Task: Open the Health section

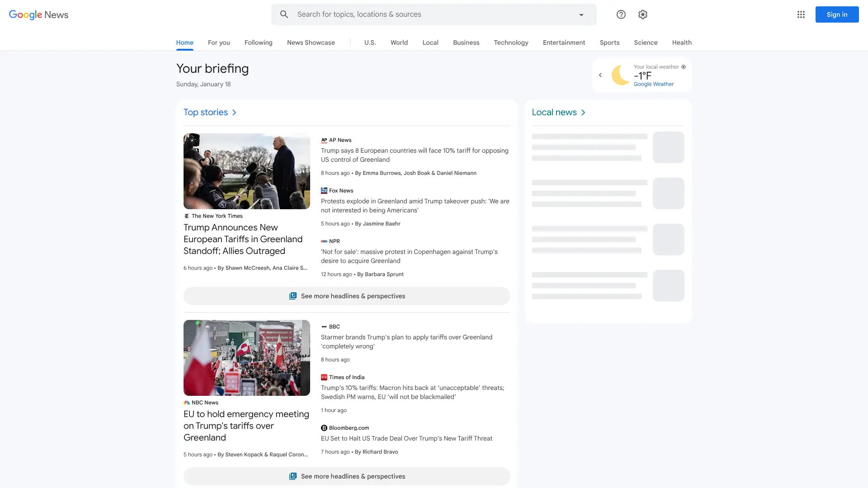Action: (x=682, y=42)
